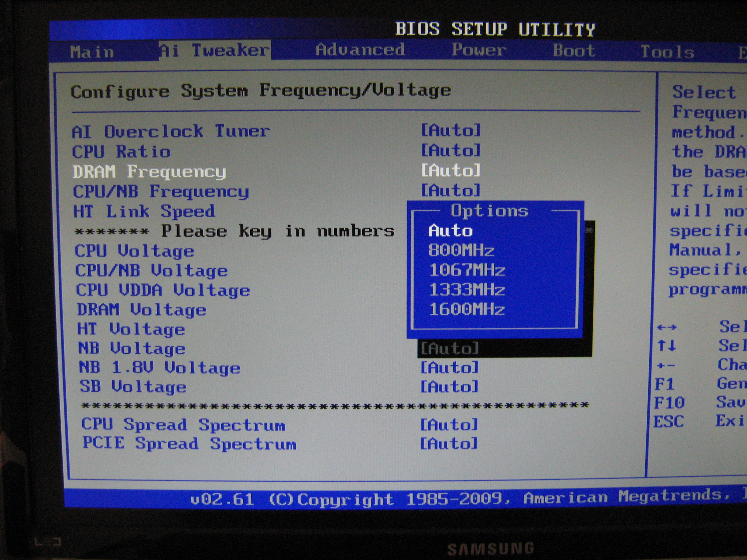The image size is (747, 560).
Task: Switch to the Advanced tab
Action: click(360, 50)
